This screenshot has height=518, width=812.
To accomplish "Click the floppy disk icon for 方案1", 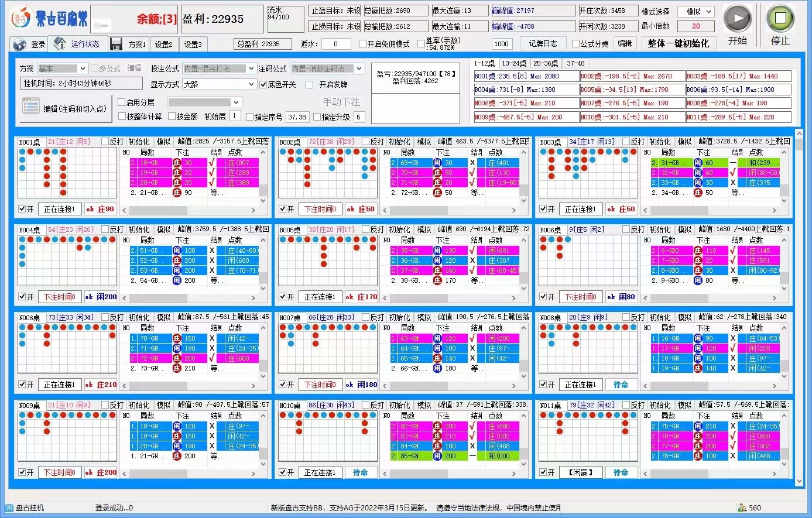I will tap(116, 44).
